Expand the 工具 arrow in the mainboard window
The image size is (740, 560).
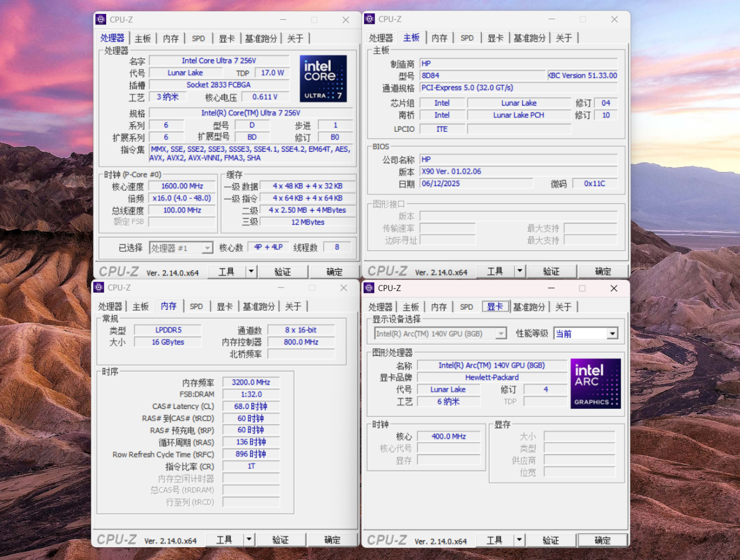(519, 271)
